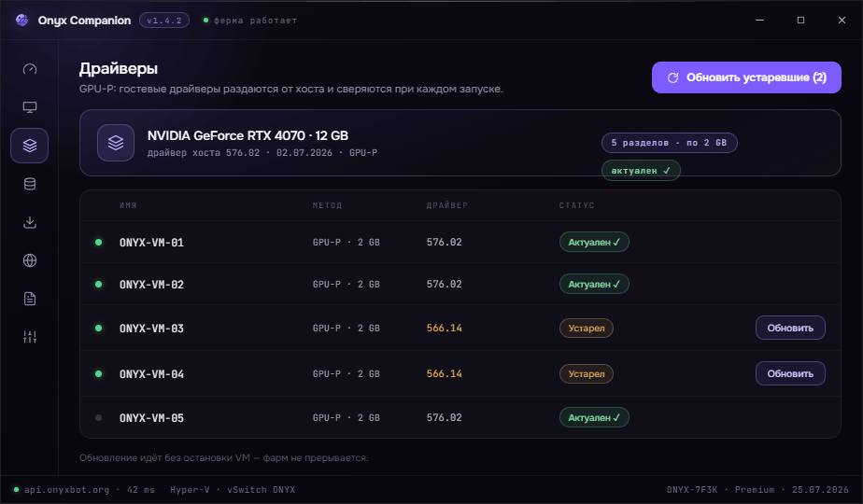Click Актуален badge of ONYX-VM-01
This screenshot has width=863, height=504.
594,242
